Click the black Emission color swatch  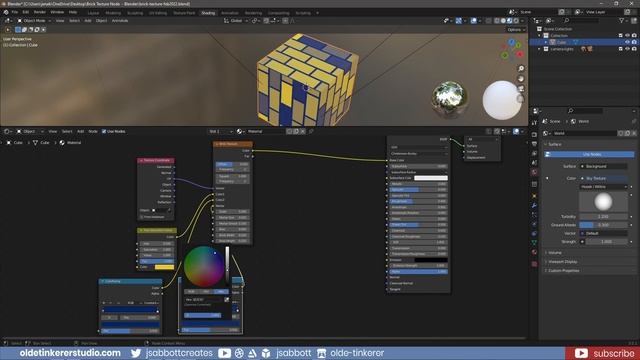coord(431,260)
